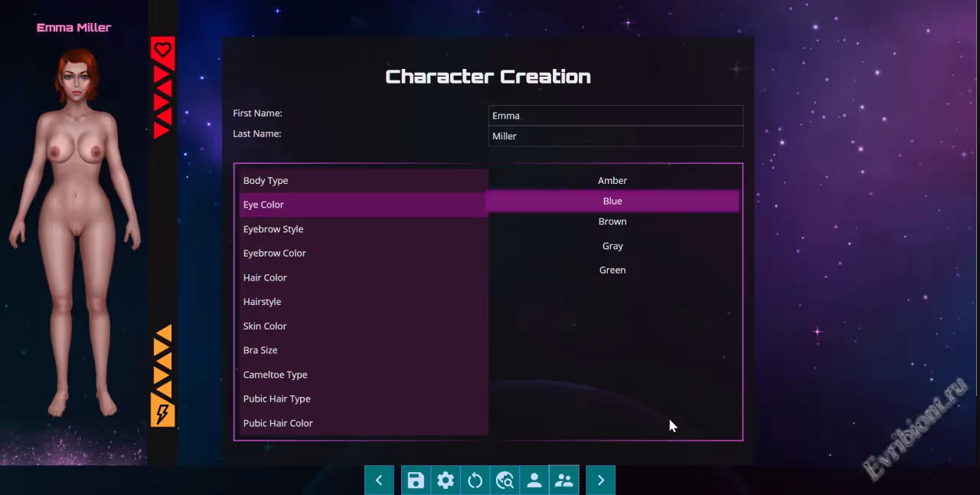Viewport: 980px width, 495px height.
Task: Click the First Name input field
Action: 616,116
